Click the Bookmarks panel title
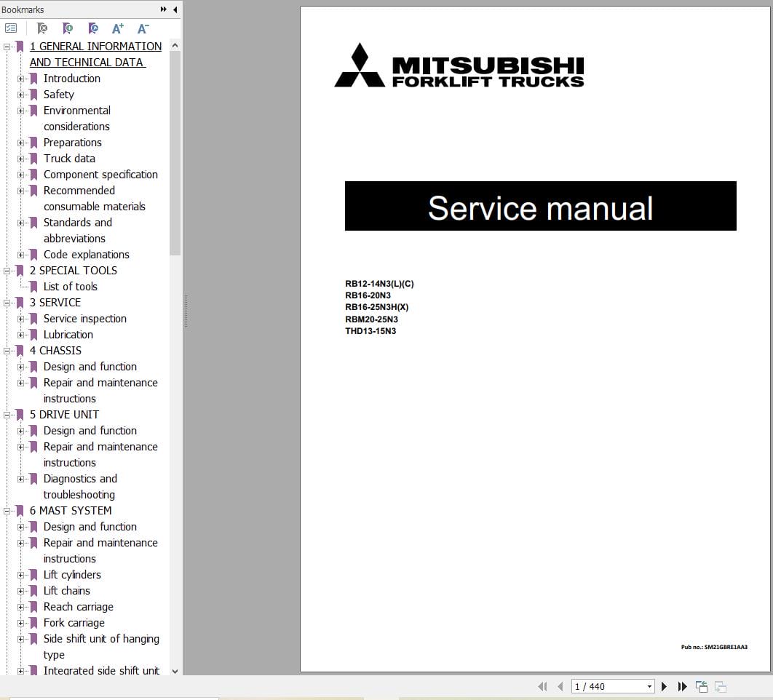The image size is (773, 700). click(x=23, y=9)
